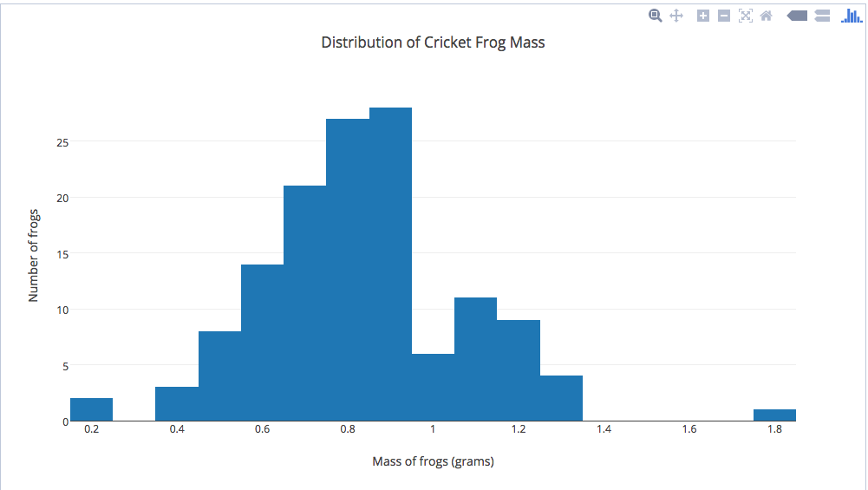
Task: Click the histogram bar at 0.2 grams
Action: pyautogui.click(x=91, y=409)
